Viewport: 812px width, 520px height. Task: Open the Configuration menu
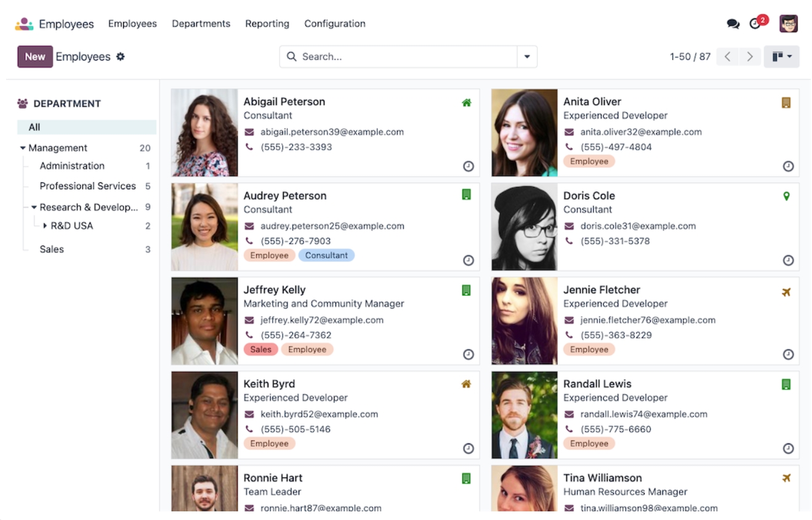334,23
